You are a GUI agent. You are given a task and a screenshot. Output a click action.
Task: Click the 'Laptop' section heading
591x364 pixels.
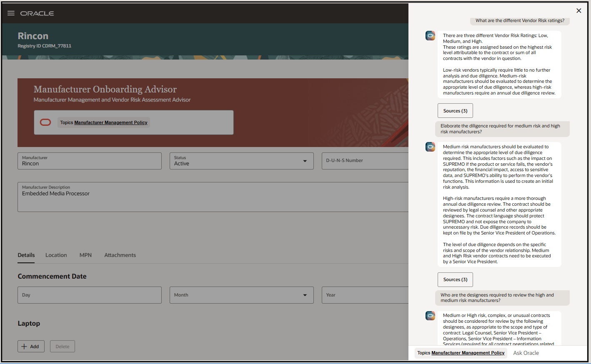(29, 323)
